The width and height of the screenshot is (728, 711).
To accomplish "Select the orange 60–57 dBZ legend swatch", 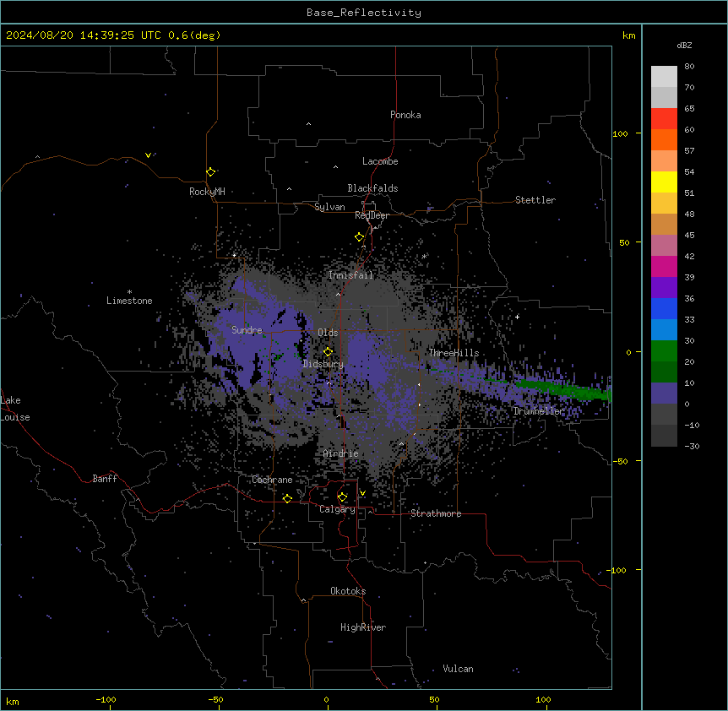I will [664, 139].
